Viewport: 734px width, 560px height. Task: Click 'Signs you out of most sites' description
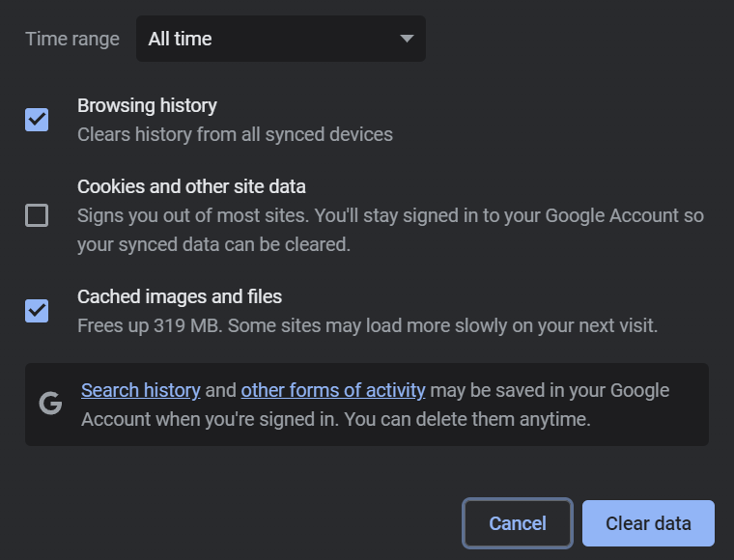193,215
